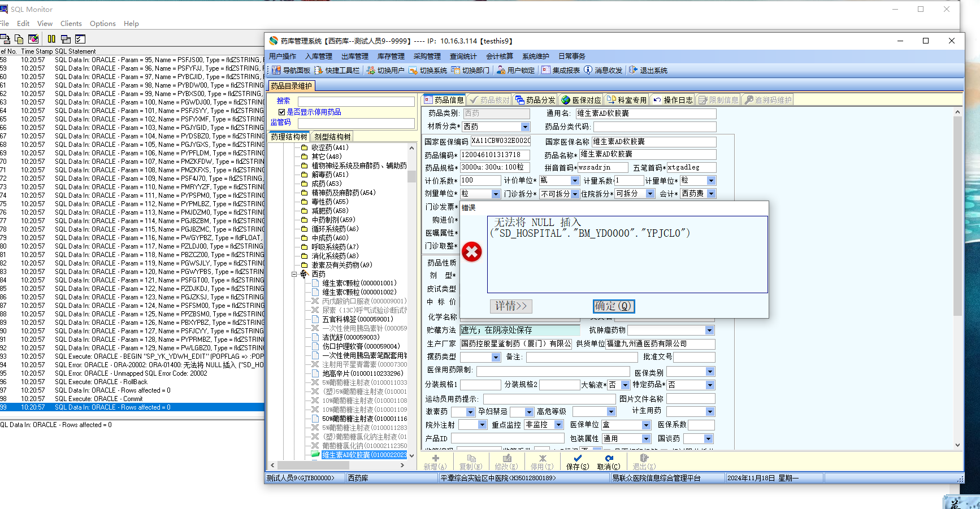
Task: Click the clear-log eraser icon in SQL Monitor
Action: point(33,39)
